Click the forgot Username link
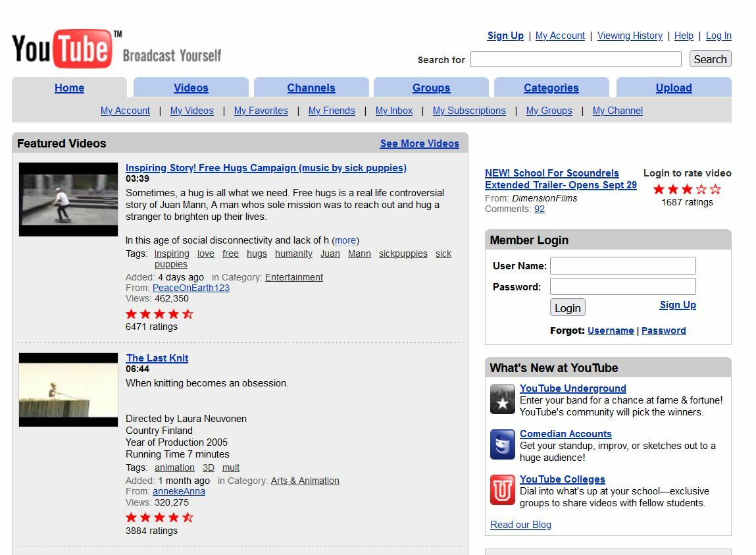This screenshot has height=555, width=756. coord(611,330)
